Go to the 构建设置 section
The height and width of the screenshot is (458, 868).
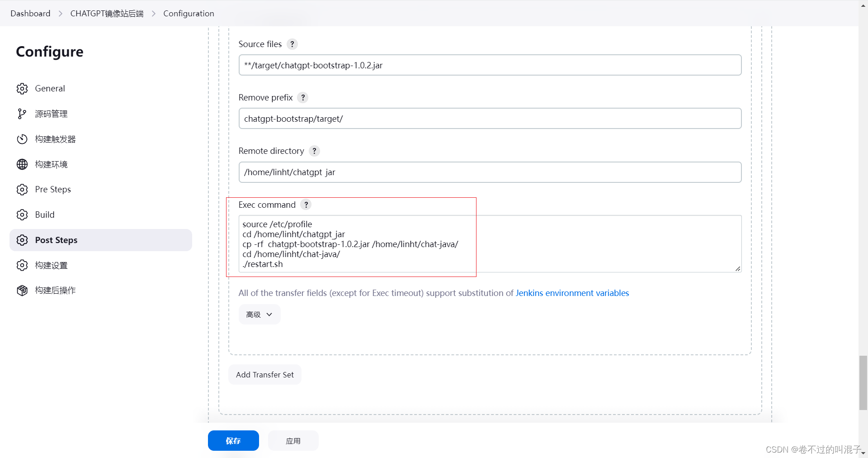(x=100, y=265)
